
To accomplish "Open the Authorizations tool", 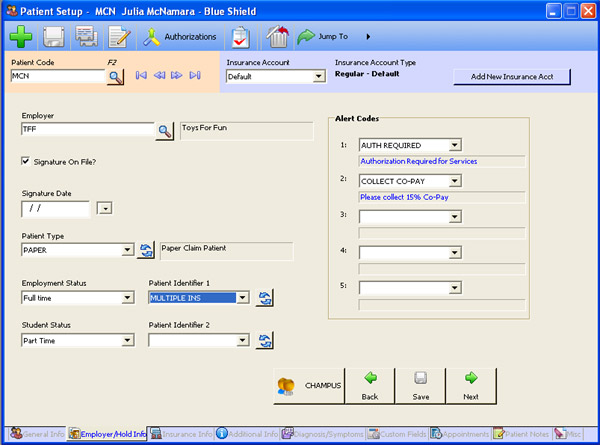I will coord(180,37).
